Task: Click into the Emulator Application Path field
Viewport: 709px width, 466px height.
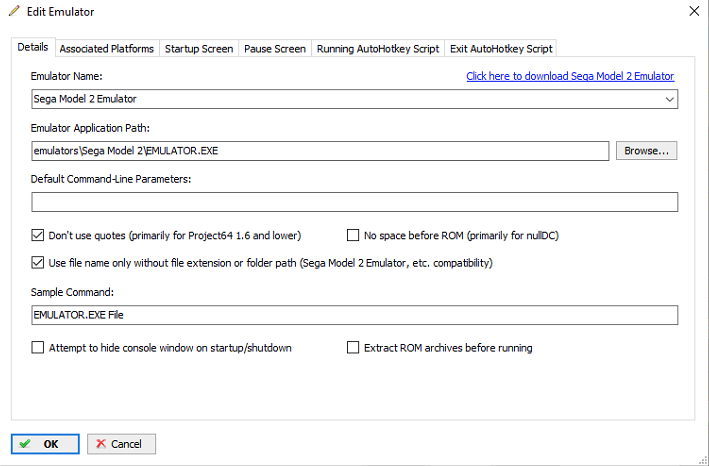Action: pyautogui.click(x=320, y=151)
